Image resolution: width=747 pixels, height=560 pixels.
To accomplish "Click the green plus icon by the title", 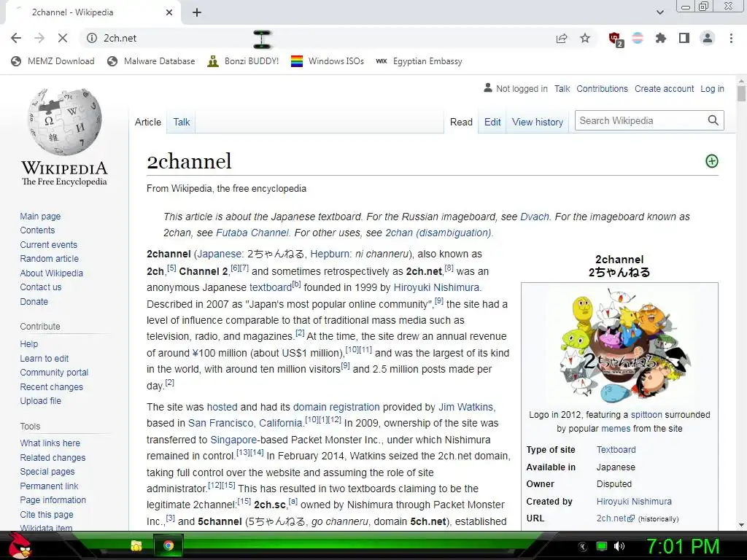I will point(712,161).
